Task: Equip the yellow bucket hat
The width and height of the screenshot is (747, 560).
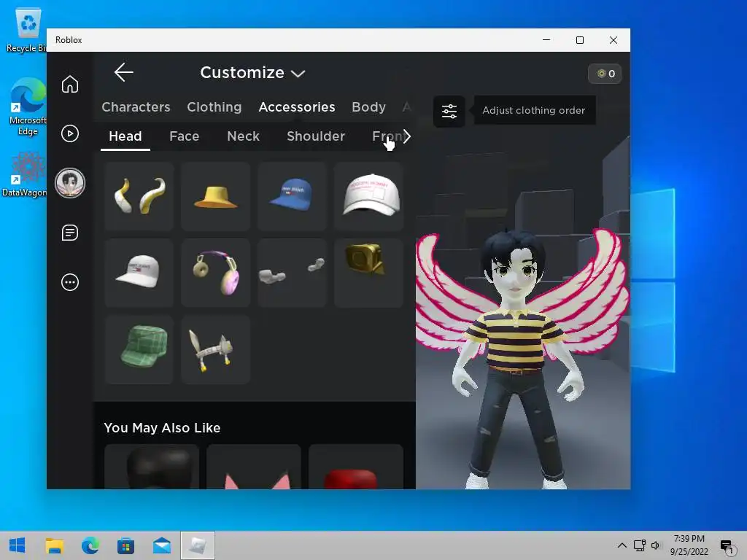Action: click(x=216, y=196)
